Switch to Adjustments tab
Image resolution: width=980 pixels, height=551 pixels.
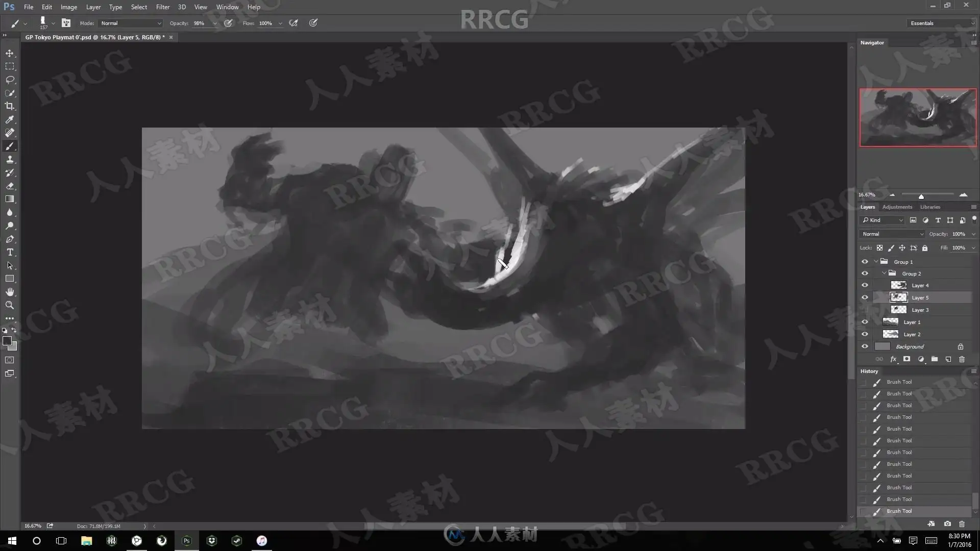897,207
